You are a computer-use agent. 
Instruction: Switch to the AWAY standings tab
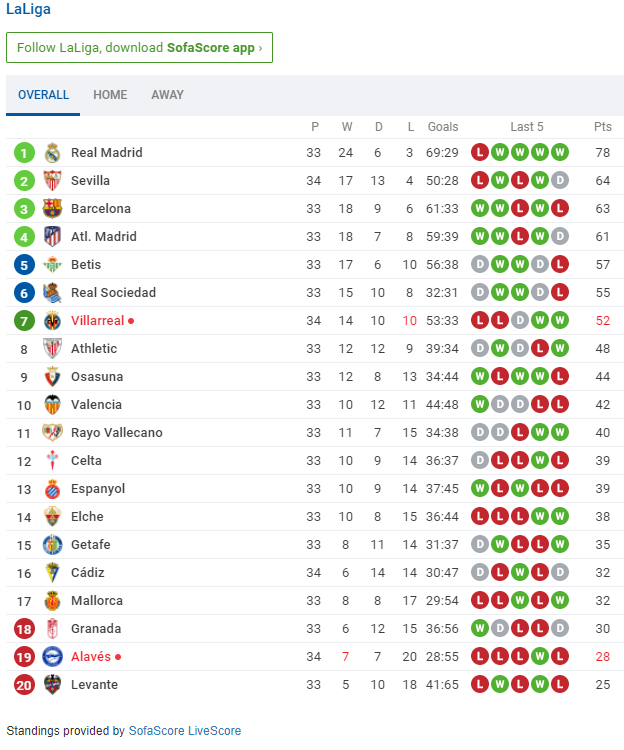click(x=167, y=95)
